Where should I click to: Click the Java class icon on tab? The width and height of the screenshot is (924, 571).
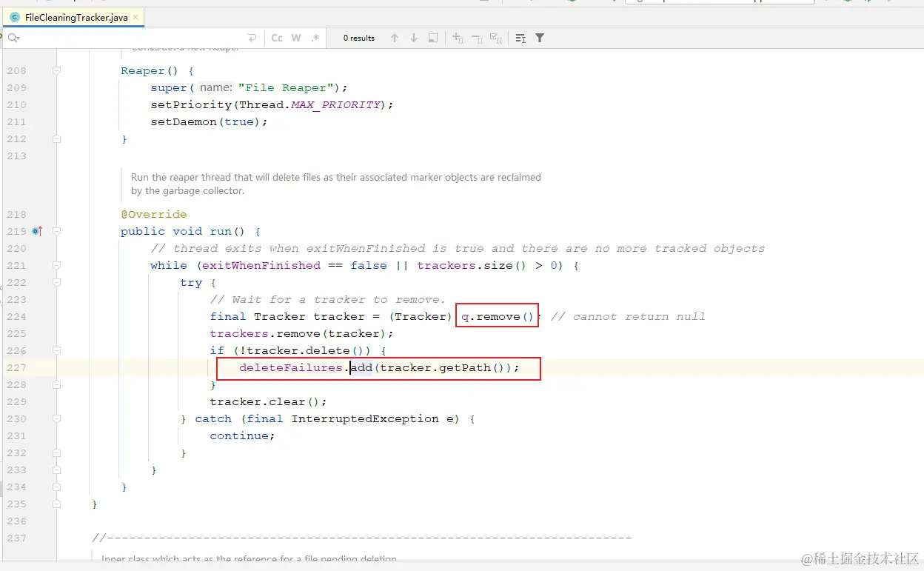tap(15, 17)
